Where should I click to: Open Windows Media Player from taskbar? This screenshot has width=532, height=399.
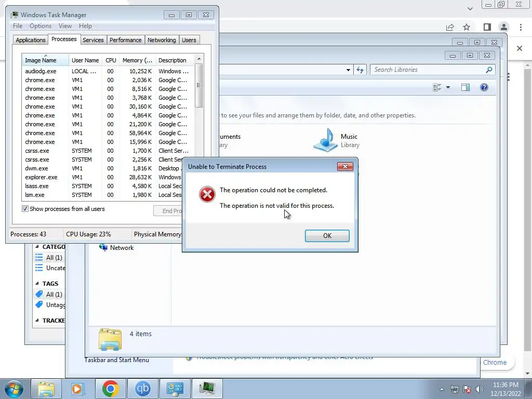78,389
